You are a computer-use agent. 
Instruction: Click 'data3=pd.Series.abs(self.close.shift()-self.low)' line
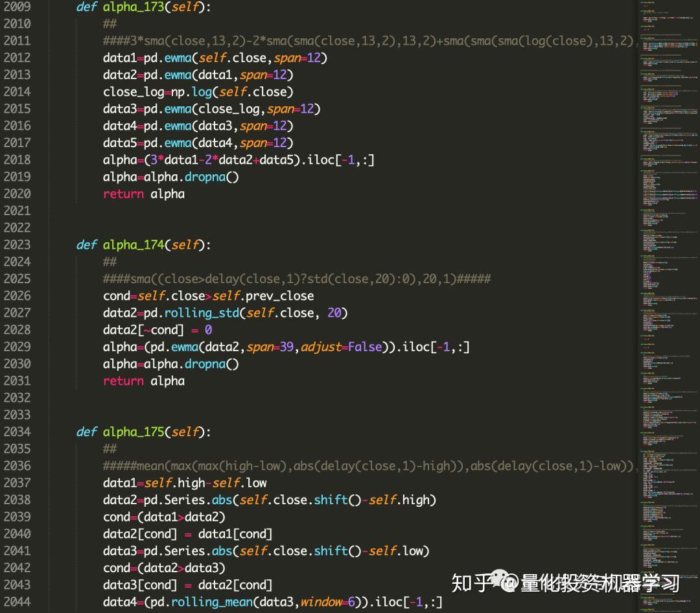[x=266, y=551]
